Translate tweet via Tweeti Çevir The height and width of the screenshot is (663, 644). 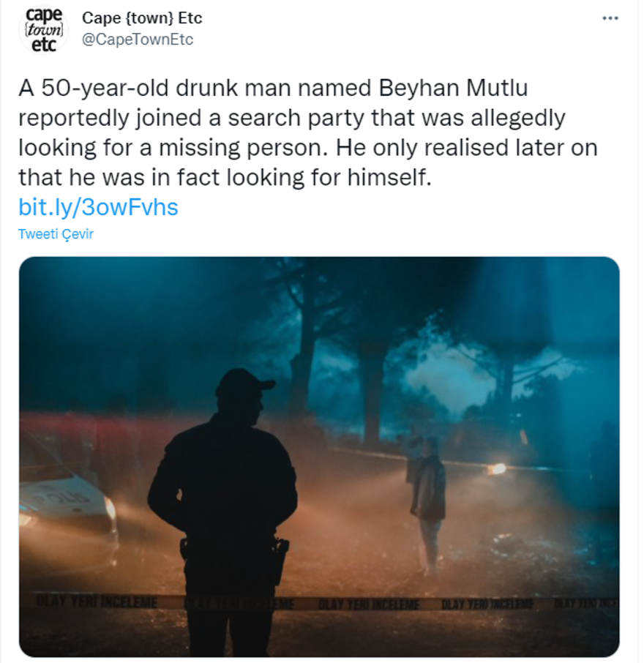tap(56, 234)
